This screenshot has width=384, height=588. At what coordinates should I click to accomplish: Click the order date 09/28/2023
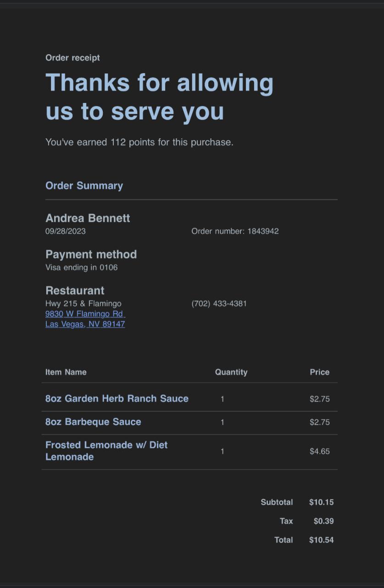(x=65, y=231)
